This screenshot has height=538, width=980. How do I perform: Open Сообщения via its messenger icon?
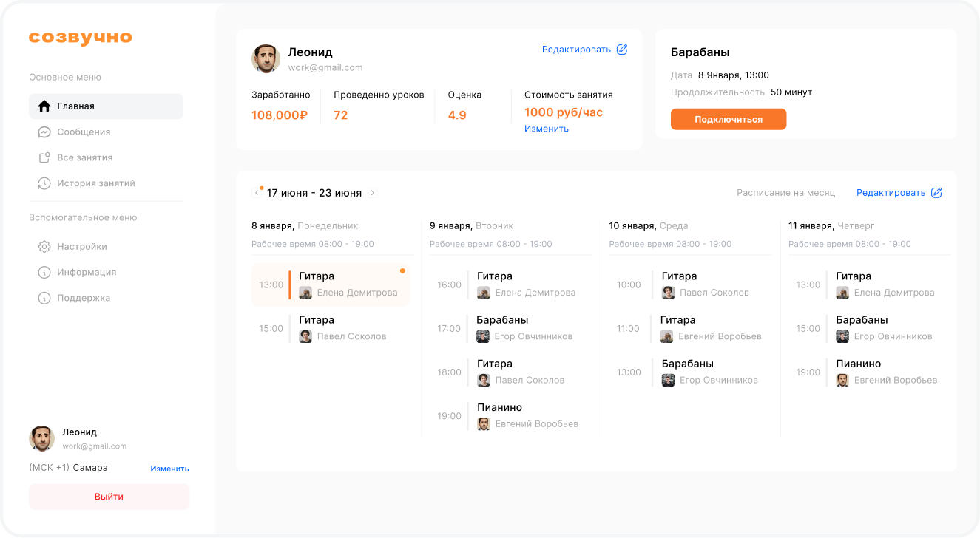tap(44, 132)
